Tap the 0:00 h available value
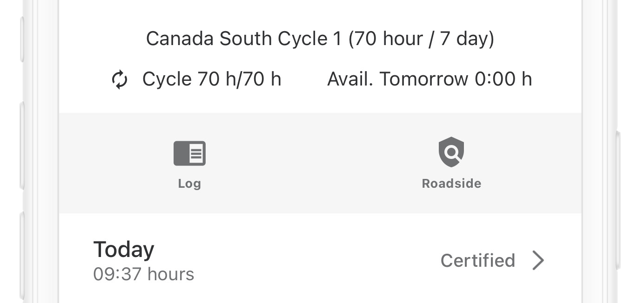The width and height of the screenshot is (644, 303). (x=503, y=79)
